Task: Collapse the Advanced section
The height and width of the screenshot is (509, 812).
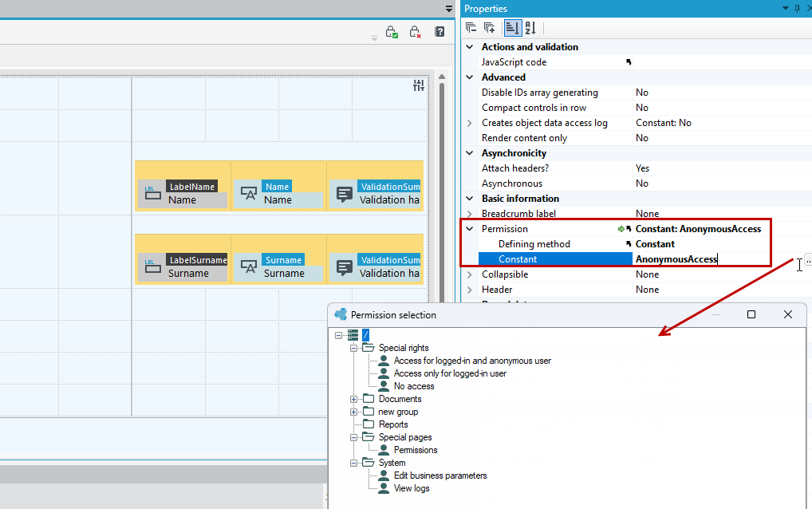Action: click(x=470, y=77)
